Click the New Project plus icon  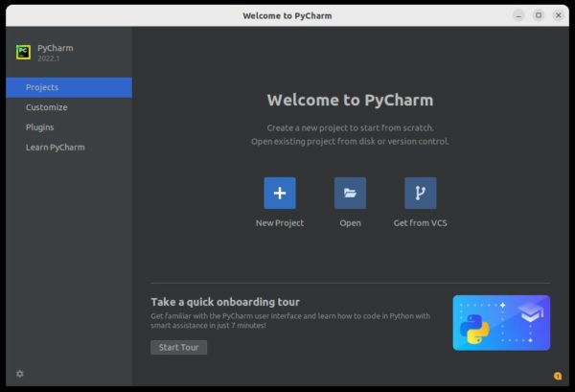[280, 194]
